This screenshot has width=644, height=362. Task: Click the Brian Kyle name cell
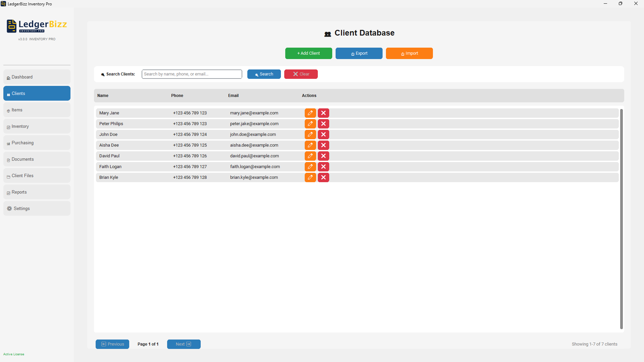109,177
